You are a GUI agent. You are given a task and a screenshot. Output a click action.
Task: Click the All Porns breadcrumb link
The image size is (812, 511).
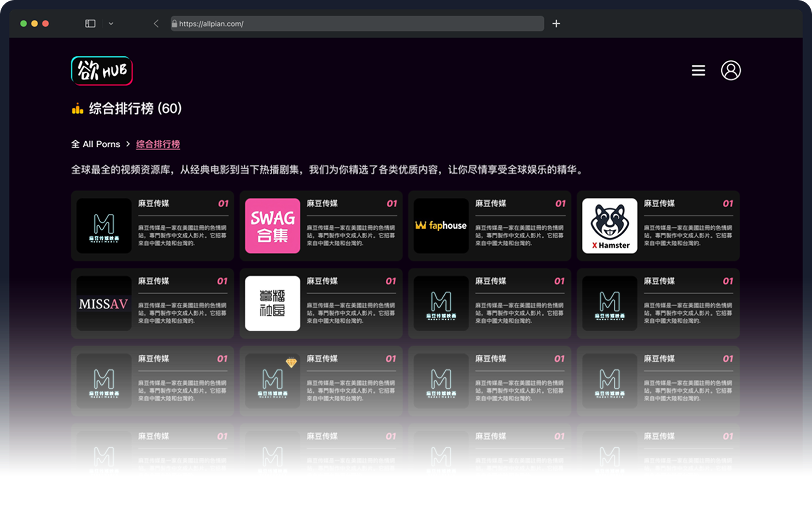[96, 144]
